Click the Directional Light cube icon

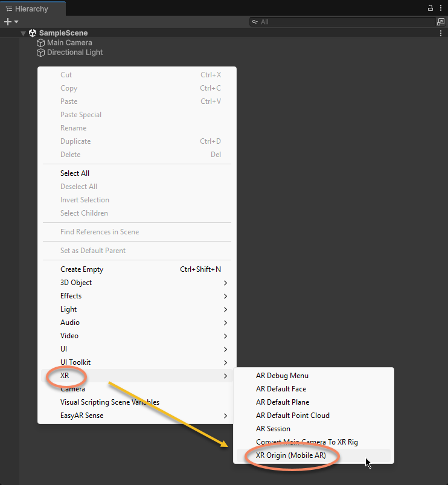(x=41, y=53)
